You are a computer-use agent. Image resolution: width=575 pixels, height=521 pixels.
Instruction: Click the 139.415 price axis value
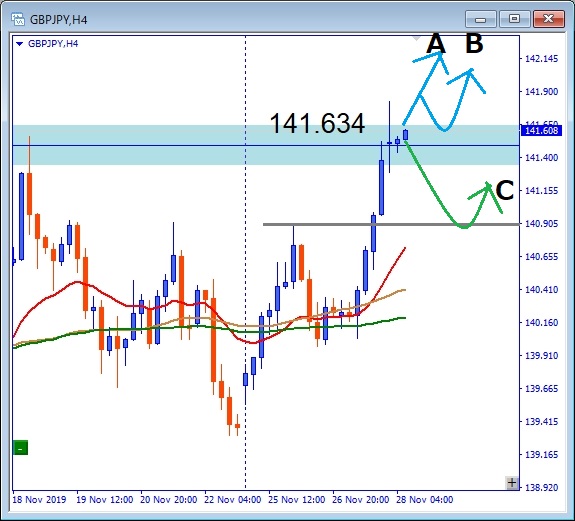(x=541, y=422)
